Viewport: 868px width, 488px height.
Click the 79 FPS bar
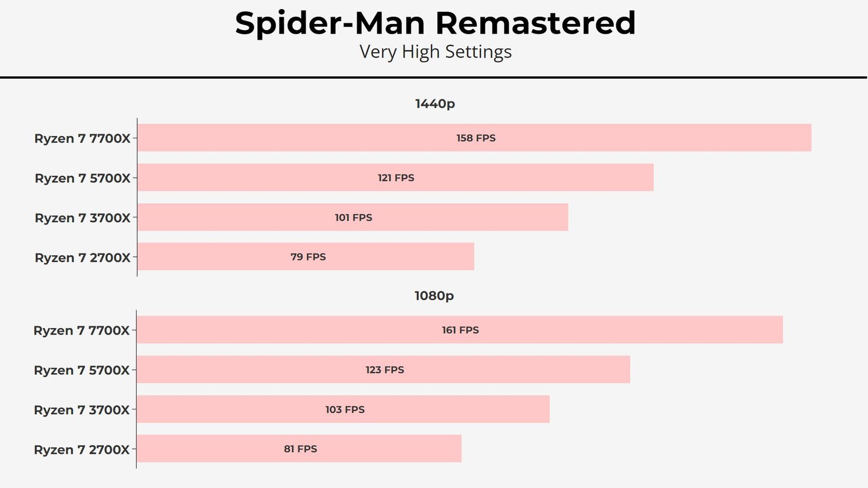point(305,256)
